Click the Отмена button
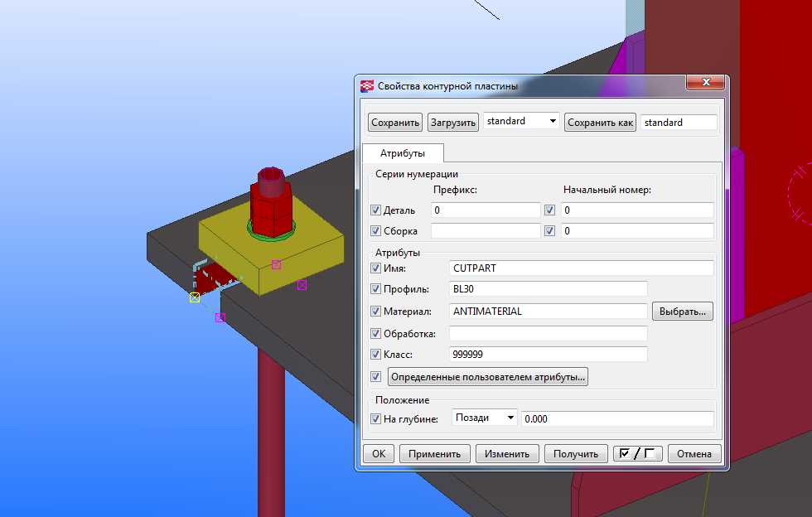Screen dimensions: 812x517 click(694, 454)
